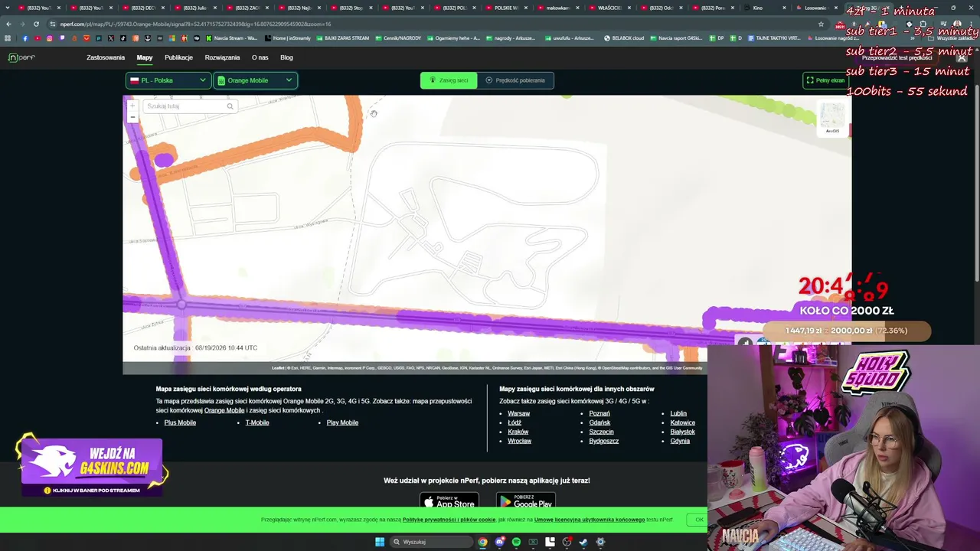
Task: Open the Rozwiązania menu
Action: pos(222,57)
